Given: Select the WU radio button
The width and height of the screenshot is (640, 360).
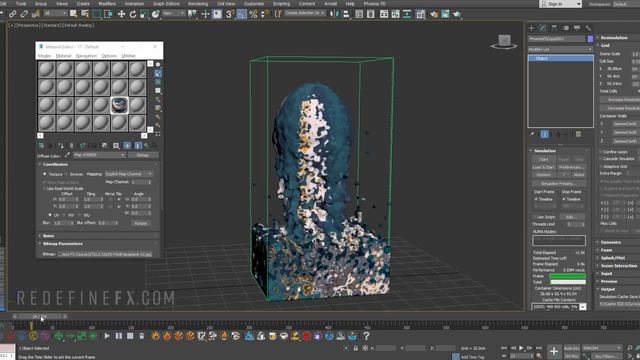Looking at the screenshot, I should [x=79, y=215].
